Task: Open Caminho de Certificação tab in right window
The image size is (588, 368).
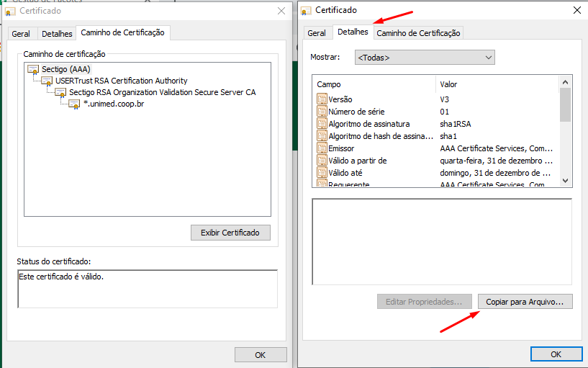Action: point(418,33)
